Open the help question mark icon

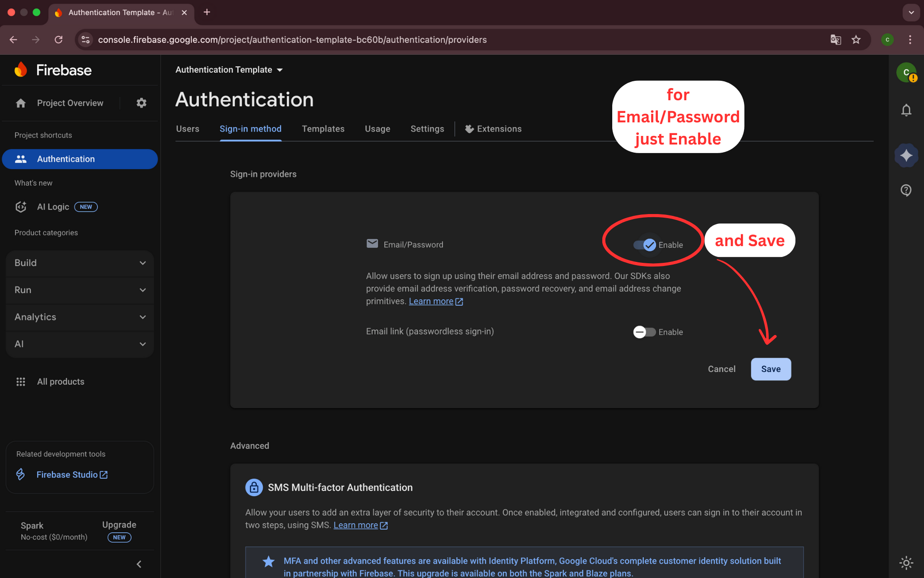tap(906, 190)
